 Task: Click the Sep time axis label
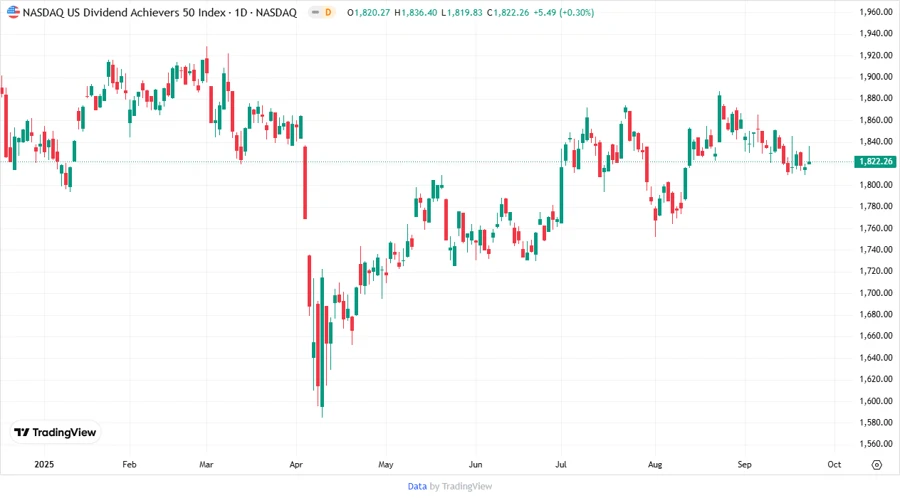pyautogui.click(x=744, y=465)
